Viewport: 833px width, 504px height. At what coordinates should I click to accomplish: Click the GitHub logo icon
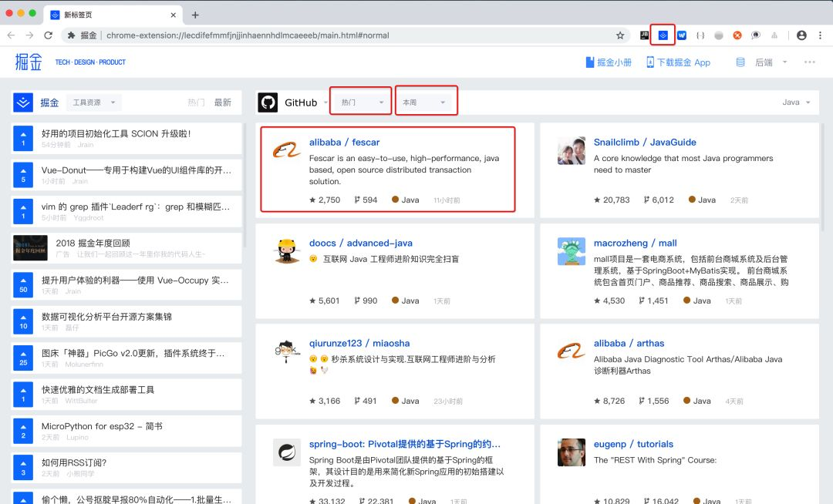pyautogui.click(x=268, y=102)
